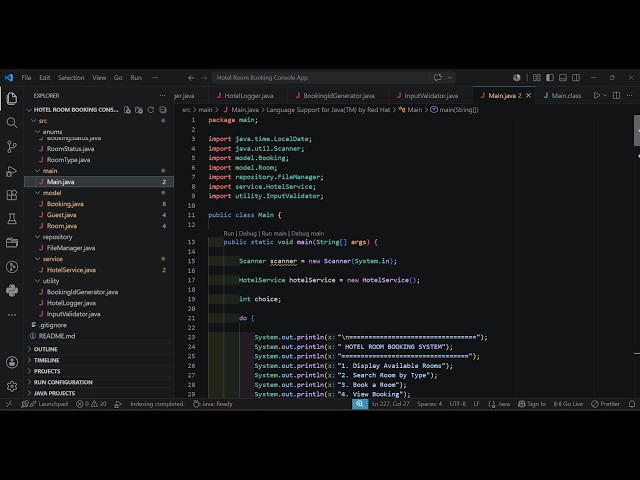
Task: Open RoomType.java in the file tree
Action: pyautogui.click(x=68, y=160)
